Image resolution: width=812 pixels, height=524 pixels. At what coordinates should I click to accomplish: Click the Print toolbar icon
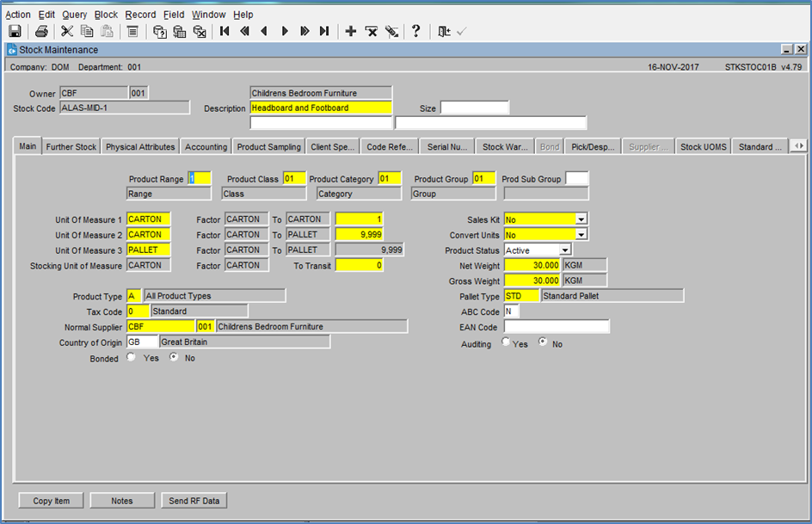coord(41,32)
